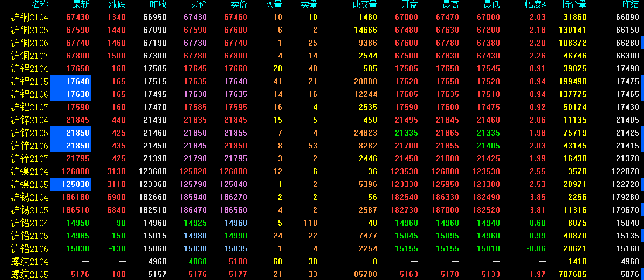The height and width of the screenshot is (280, 644).
Task: Select the 沪镍2104 contract name
Action: pyautogui.click(x=30, y=172)
